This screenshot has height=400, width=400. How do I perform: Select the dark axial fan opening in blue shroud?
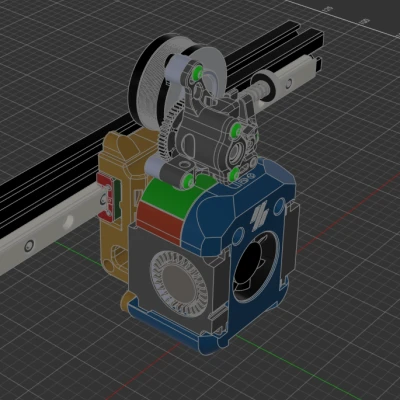256,266
